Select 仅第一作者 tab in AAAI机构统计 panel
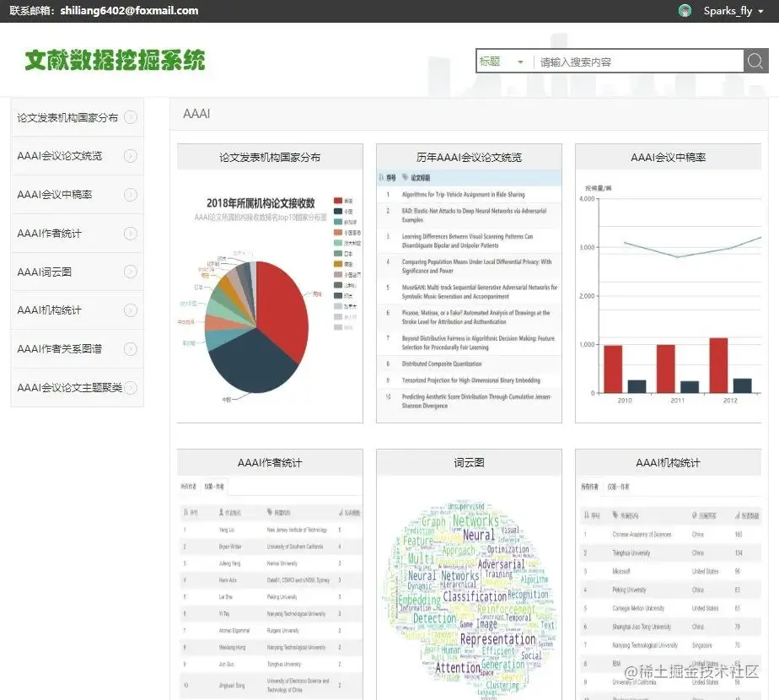 (618, 487)
